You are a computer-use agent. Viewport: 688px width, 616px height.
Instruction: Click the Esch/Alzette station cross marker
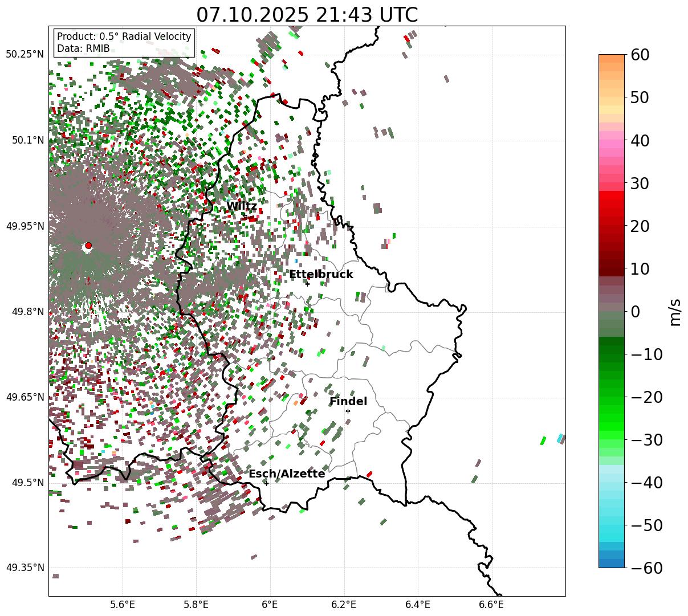266,483
